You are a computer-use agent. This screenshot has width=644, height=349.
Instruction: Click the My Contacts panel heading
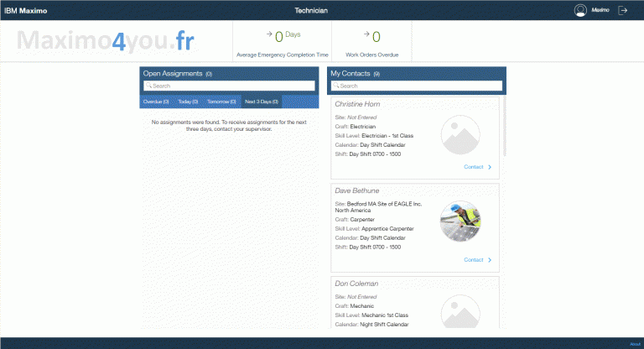point(351,74)
